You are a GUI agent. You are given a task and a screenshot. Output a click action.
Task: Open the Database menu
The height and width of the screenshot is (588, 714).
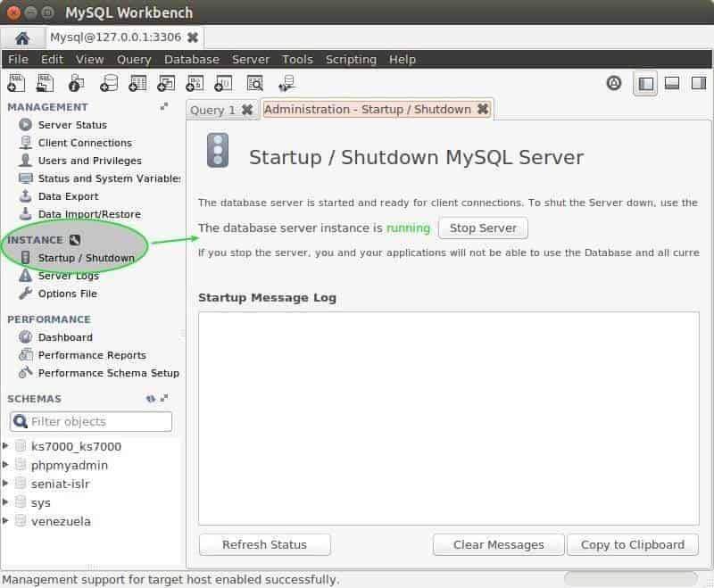point(192,59)
